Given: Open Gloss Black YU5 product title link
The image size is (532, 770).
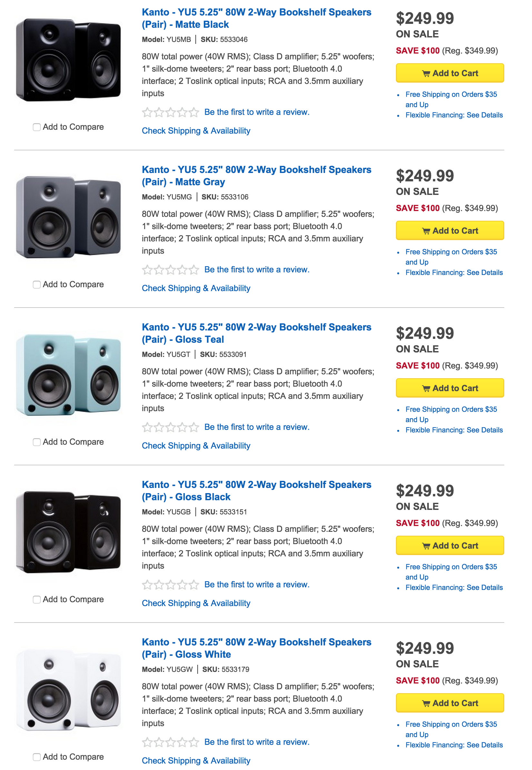Looking at the screenshot, I should coord(256,491).
